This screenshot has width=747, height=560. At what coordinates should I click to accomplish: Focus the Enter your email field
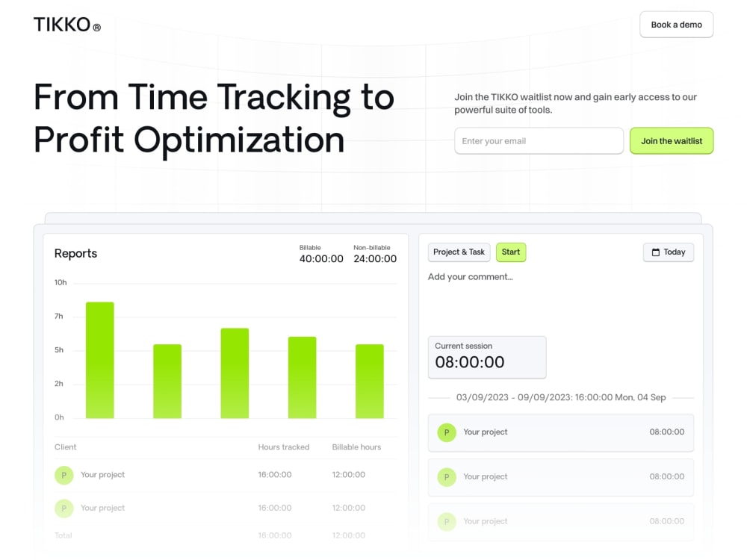[539, 141]
